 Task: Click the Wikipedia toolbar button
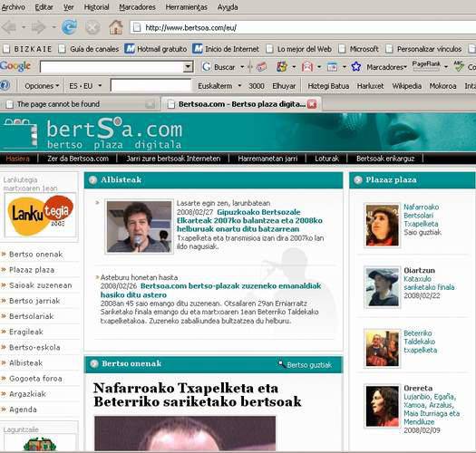click(406, 86)
